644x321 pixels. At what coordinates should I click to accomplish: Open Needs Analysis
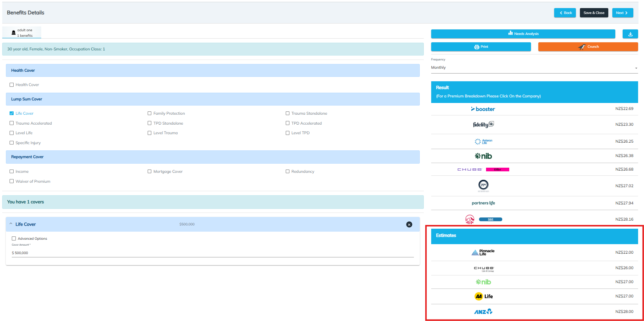[x=523, y=34]
